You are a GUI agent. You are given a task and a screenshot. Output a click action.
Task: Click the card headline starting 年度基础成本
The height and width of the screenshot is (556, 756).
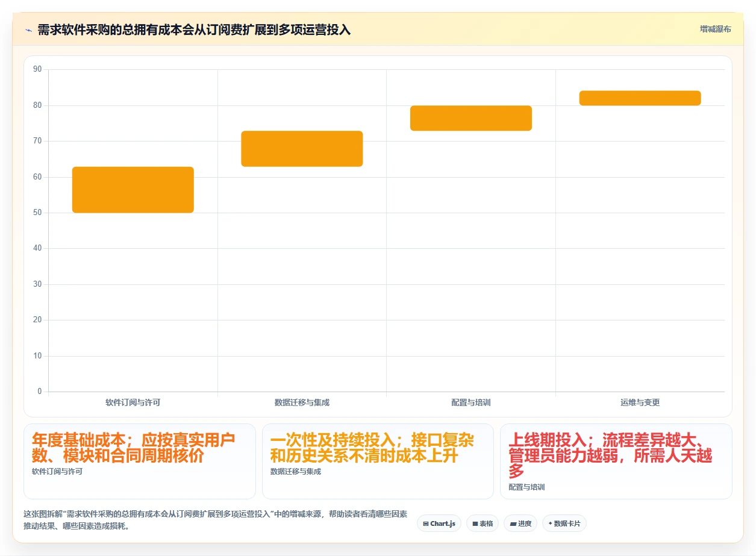click(133, 448)
